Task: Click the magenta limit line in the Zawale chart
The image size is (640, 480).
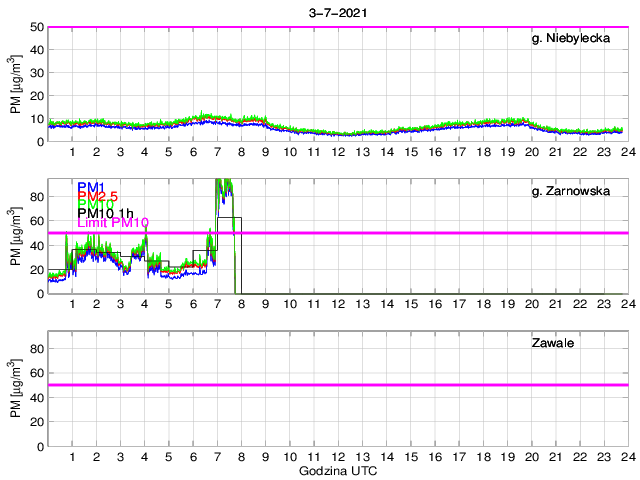Action: coord(400,385)
